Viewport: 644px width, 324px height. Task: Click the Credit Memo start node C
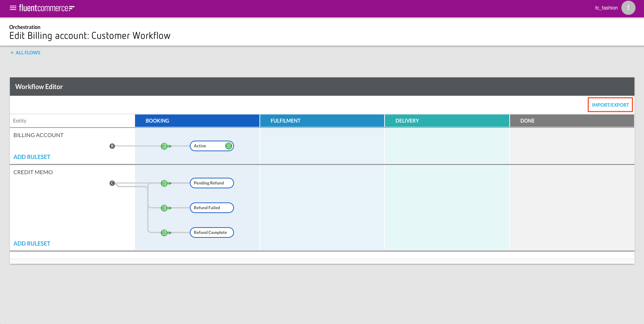(x=112, y=183)
